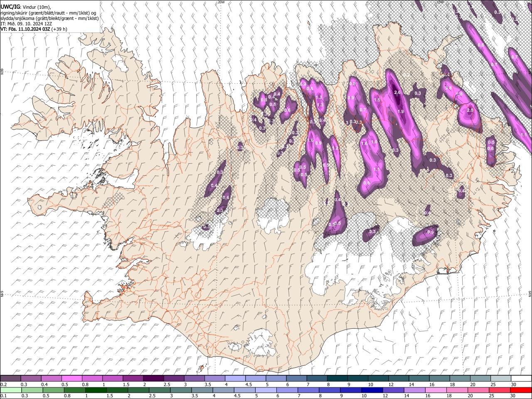
Task: Click the upper legend swatch between 20 and 25
Action: [480, 379]
